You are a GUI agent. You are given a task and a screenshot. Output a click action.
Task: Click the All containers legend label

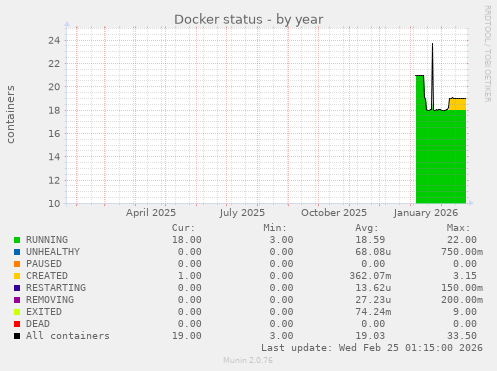68,336
